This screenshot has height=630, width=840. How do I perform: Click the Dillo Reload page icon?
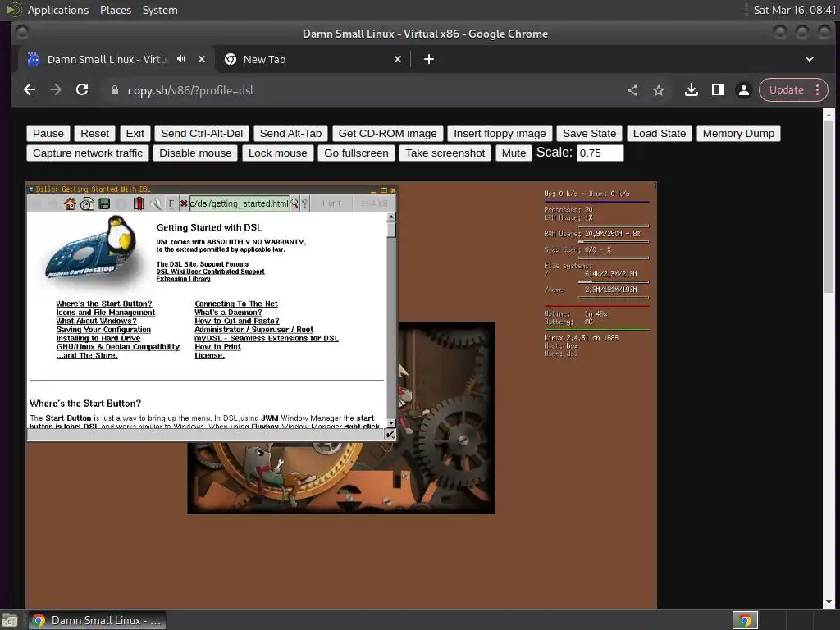[x=87, y=203]
